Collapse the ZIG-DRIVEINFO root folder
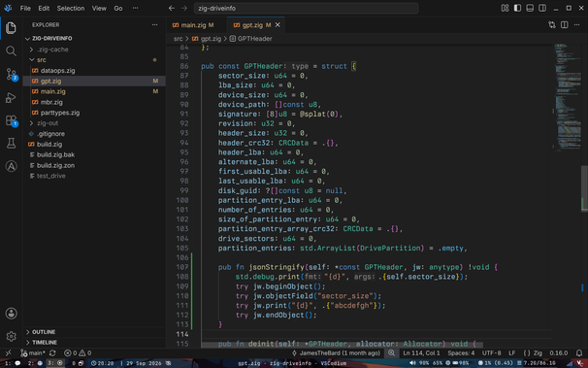Image resolution: width=588 pixels, height=368 pixels. [x=94, y=38]
